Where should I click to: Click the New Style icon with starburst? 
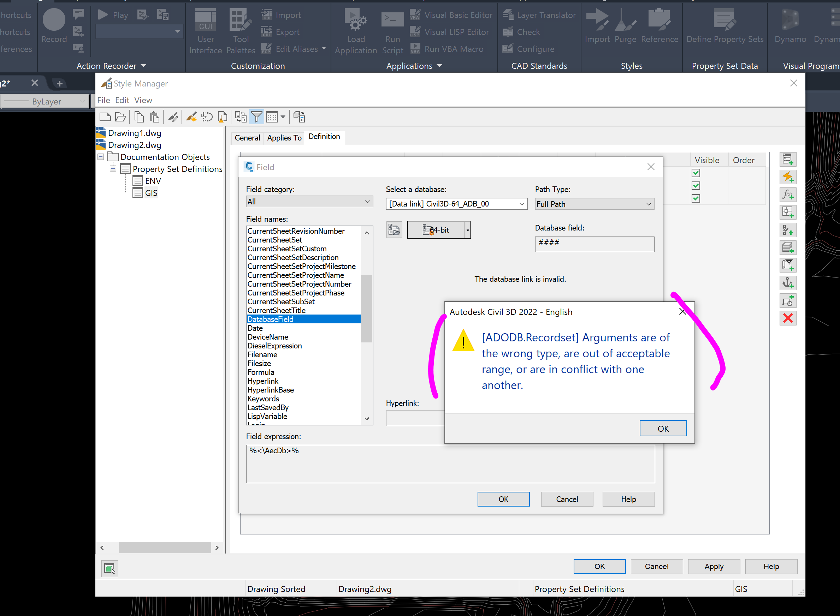click(191, 117)
